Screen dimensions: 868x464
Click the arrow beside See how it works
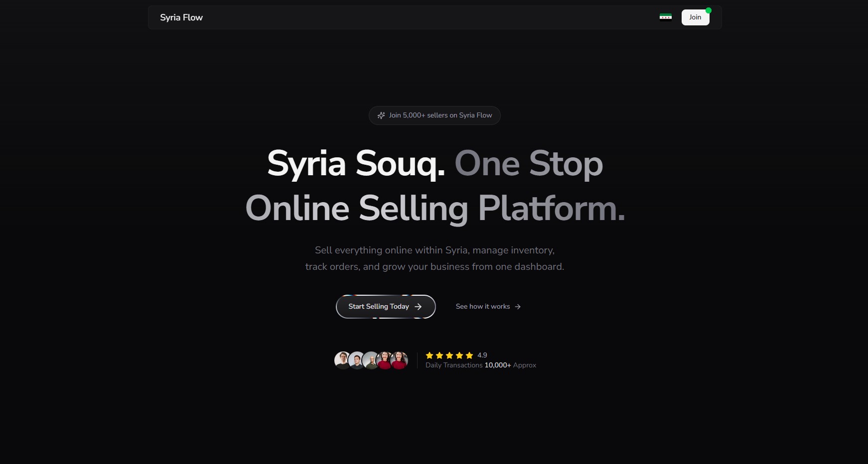(518, 307)
